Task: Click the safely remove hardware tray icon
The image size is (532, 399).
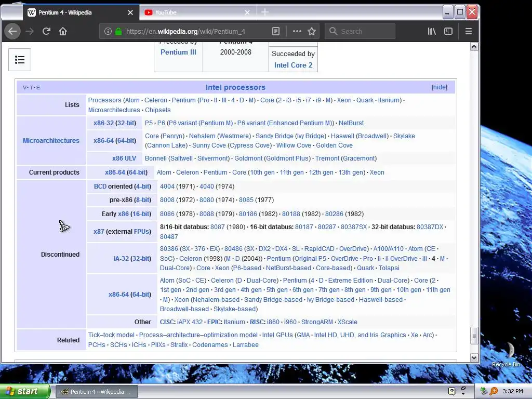Action: pyautogui.click(x=484, y=391)
